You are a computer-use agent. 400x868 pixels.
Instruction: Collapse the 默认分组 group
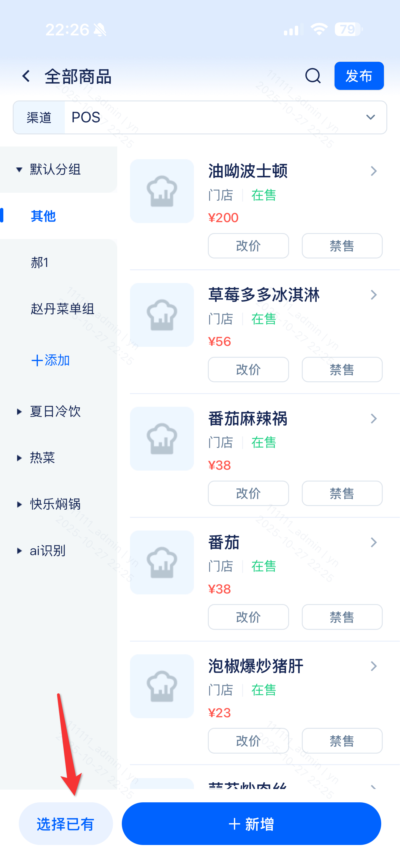[x=19, y=169]
